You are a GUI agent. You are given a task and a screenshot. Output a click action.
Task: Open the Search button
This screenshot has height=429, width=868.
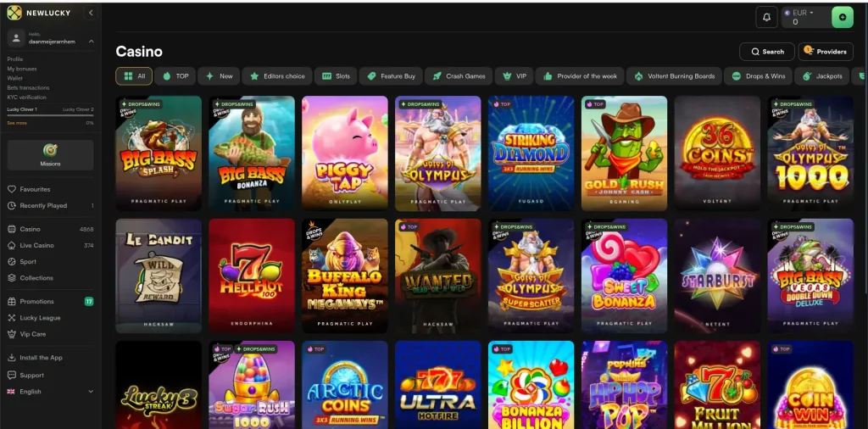click(766, 52)
